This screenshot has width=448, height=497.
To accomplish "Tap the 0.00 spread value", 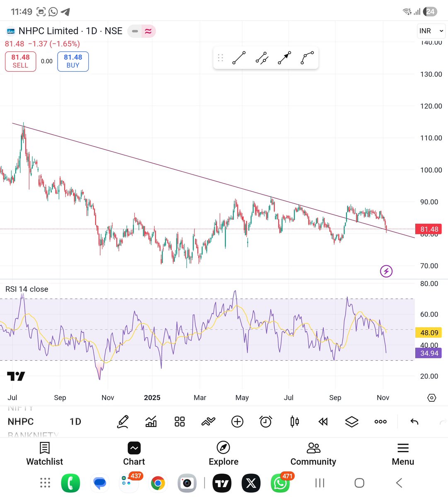I will pos(47,61).
